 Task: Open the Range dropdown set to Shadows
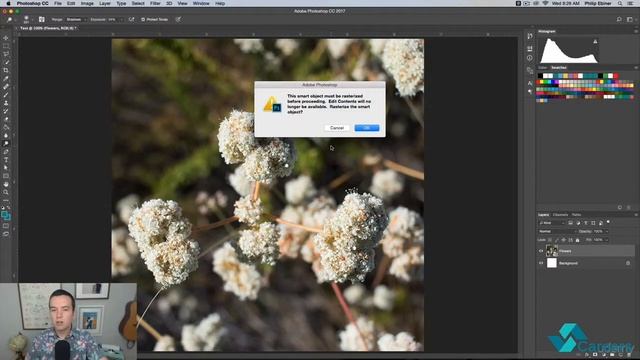point(76,19)
